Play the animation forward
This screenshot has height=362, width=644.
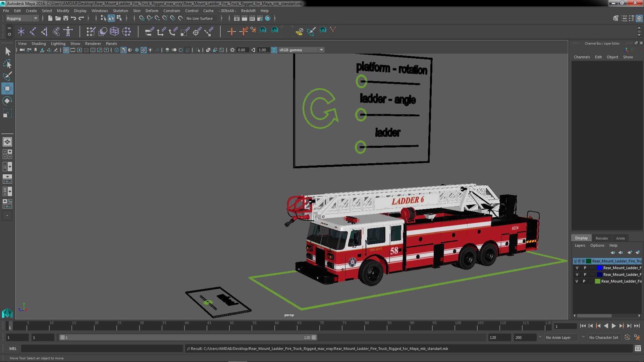(x=613, y=326)
